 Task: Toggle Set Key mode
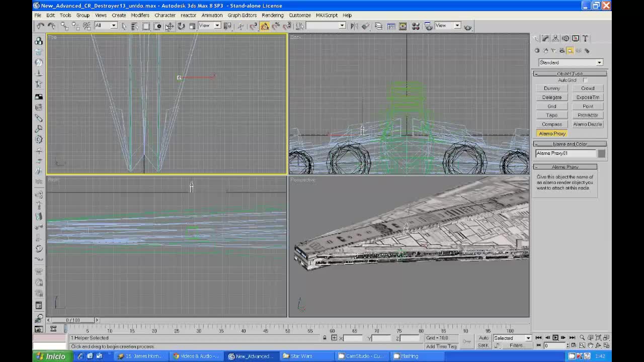point(484,346)
